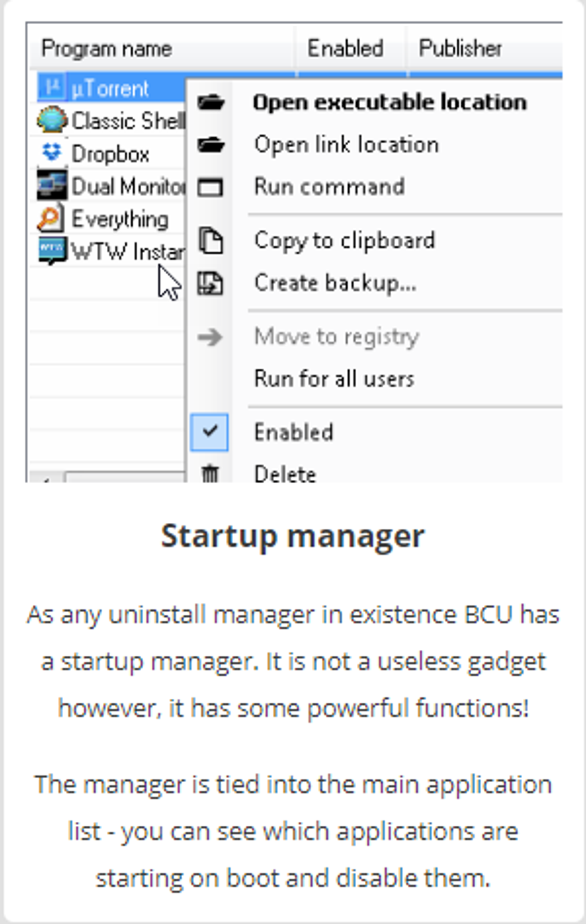Click the WTW Instant messenger icon
This screenshot has width=586, height=924.
[x=52, y=252]
